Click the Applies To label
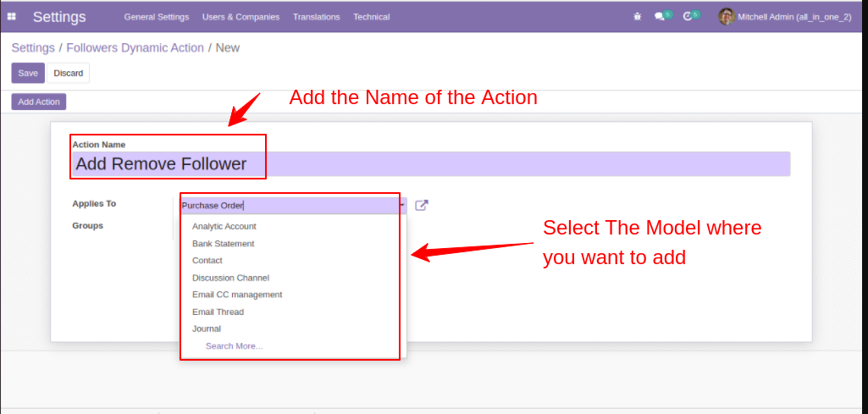Image resolution: width=868 pixels, height=414 pixels. (x=94, y=204)
